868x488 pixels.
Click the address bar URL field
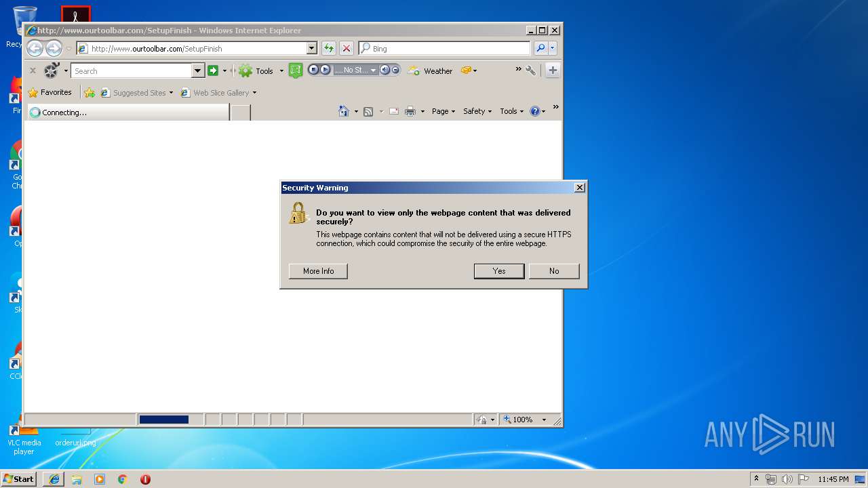[x=197, y=48]
